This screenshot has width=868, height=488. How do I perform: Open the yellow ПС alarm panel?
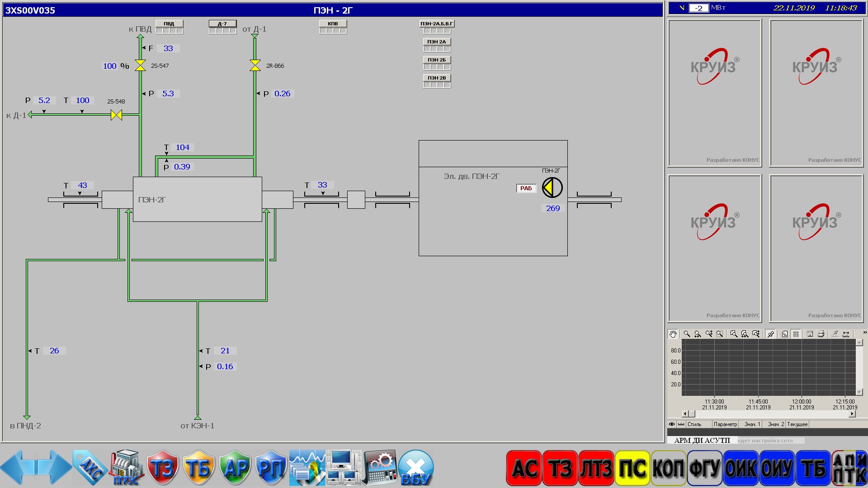632,468
